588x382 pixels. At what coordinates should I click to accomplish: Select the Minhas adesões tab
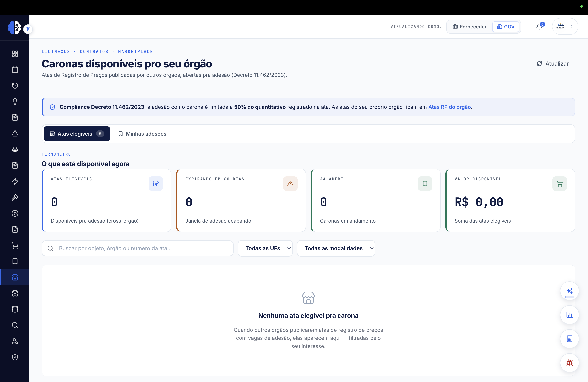(142, 134)
